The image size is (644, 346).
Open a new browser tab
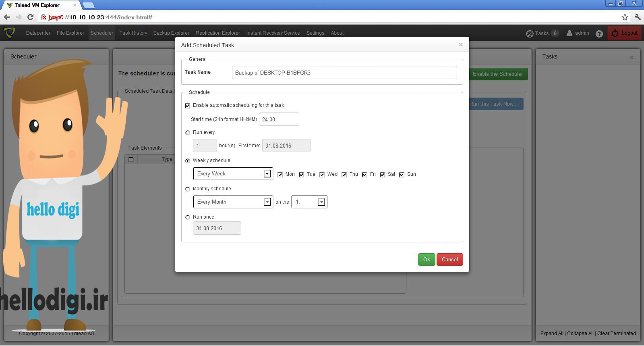tap(88, 5)
